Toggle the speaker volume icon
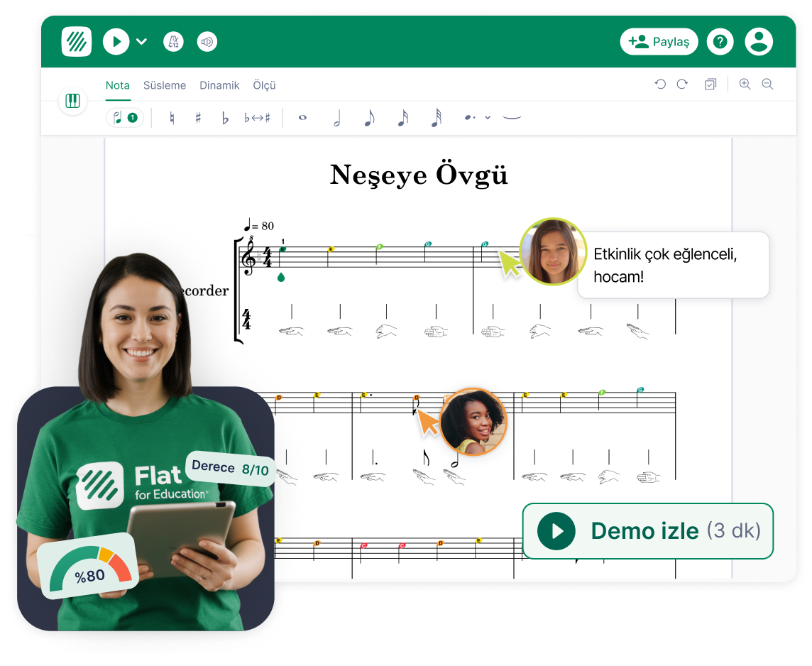The width and height of the screenshot is (812, 666). coord(207,42)
